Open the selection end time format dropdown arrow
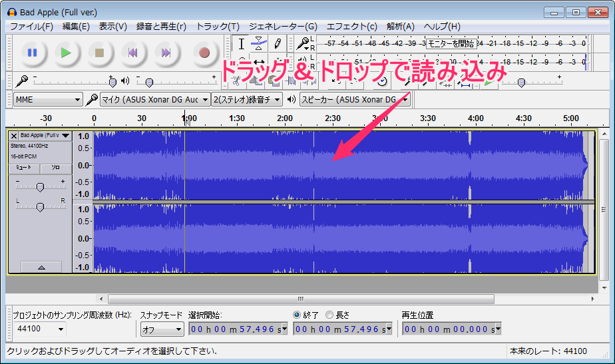 tap(389, 329)
